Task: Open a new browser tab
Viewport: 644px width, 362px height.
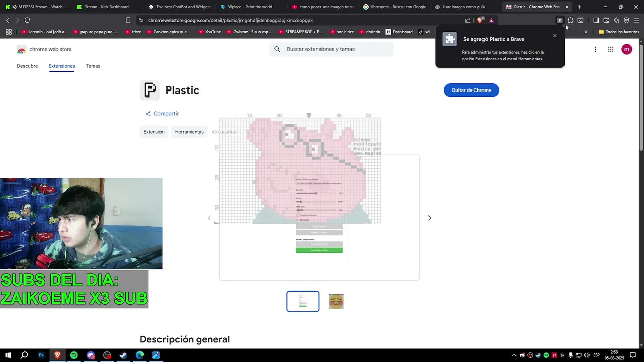Action: pyautogui.click(x=579, y=7)
